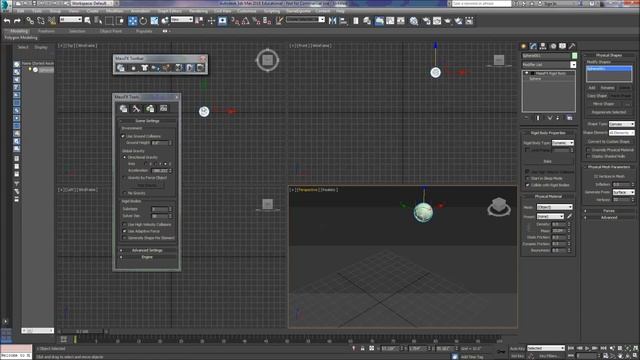Activate the Select and Scale tool

tap(154, 20)
